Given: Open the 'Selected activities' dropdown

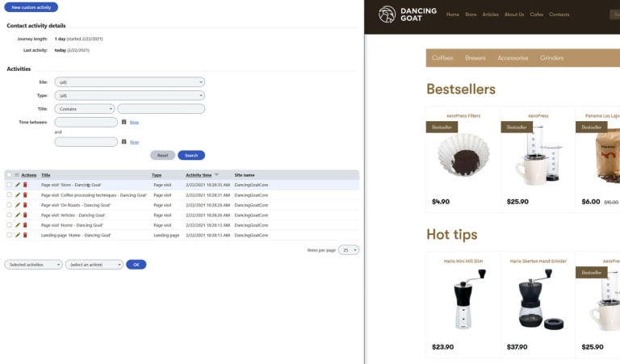Looking at the screenshot, I should click(x=33, y=265).
